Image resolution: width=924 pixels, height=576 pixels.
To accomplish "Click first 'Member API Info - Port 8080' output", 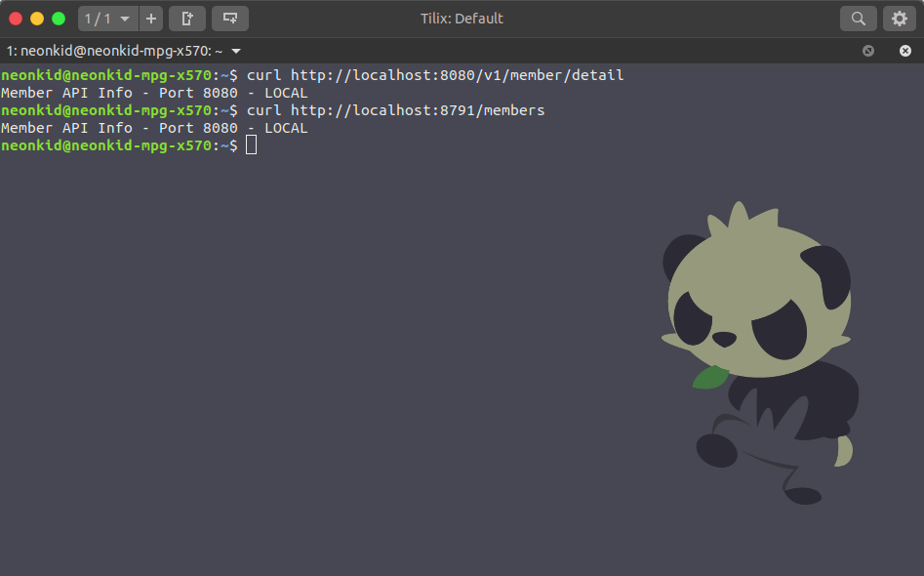I will pos(154,93).
